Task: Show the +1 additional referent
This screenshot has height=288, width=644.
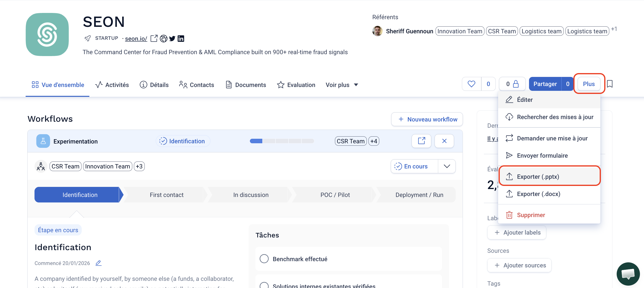Action: [614, 29]
